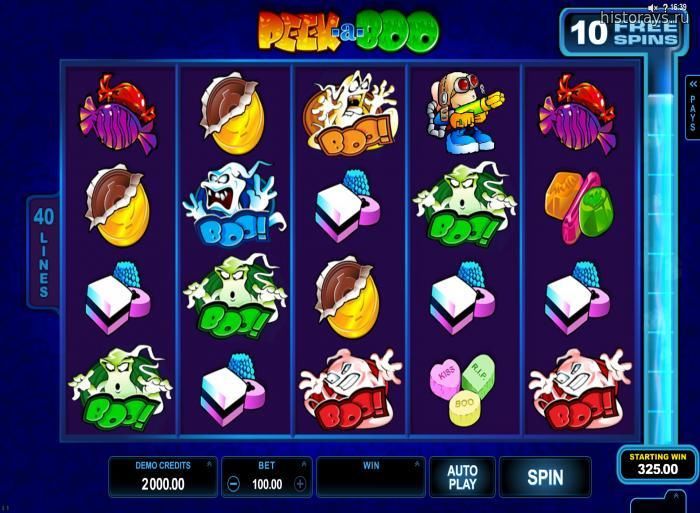
Task: Click the red BOO ghost on third reel
Action: pos(351,391)
